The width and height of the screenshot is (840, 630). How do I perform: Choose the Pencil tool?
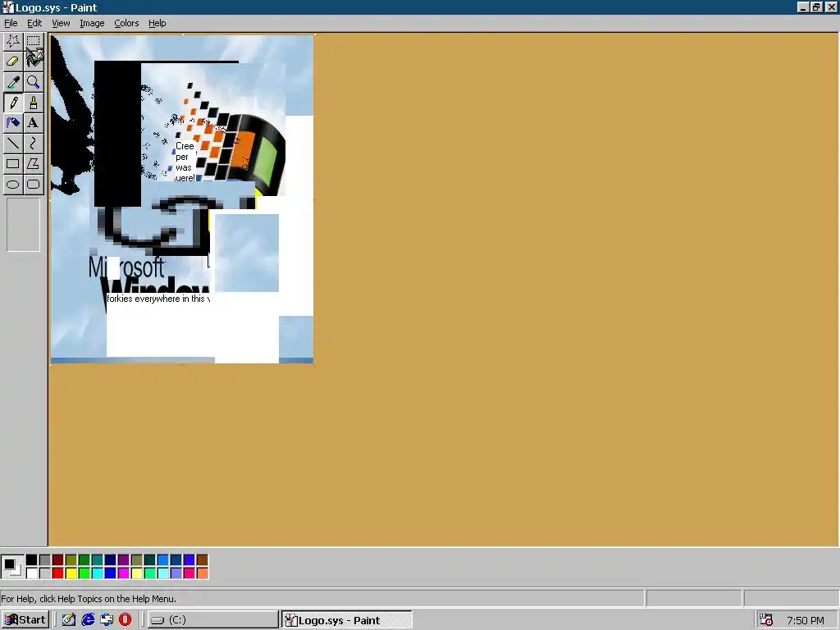13,103
